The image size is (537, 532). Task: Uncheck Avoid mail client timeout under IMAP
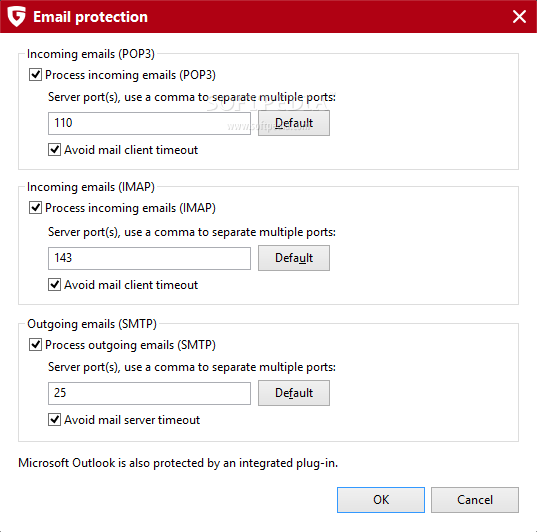pos(54,285)
